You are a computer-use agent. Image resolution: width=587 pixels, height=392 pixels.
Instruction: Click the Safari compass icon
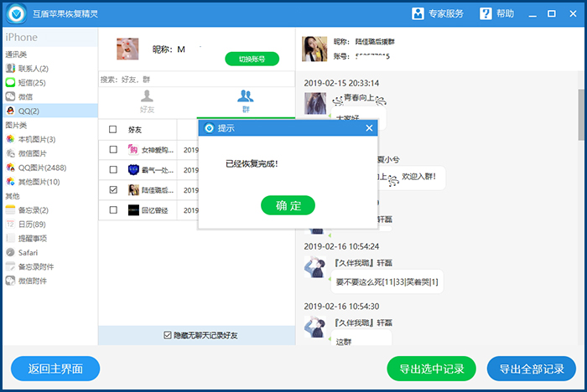pos(10,252)
